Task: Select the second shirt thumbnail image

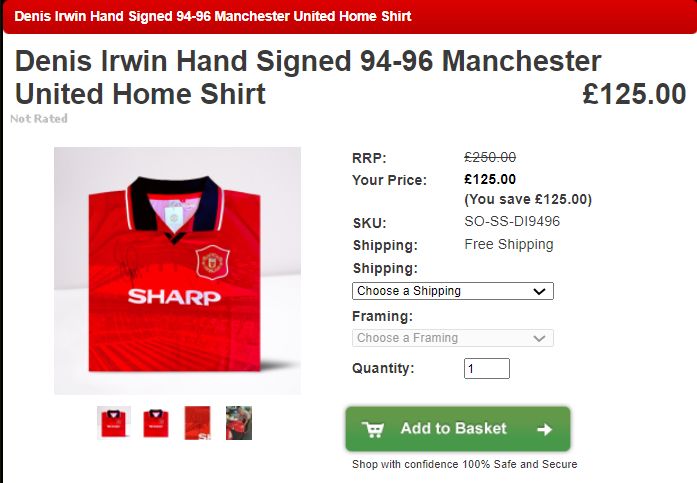Action: [156, 423]
